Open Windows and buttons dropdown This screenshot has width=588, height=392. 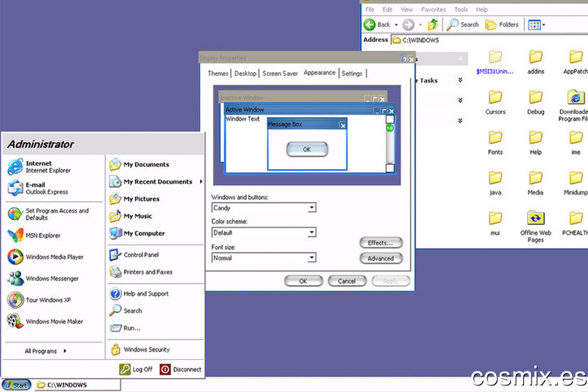coord(312,208)
